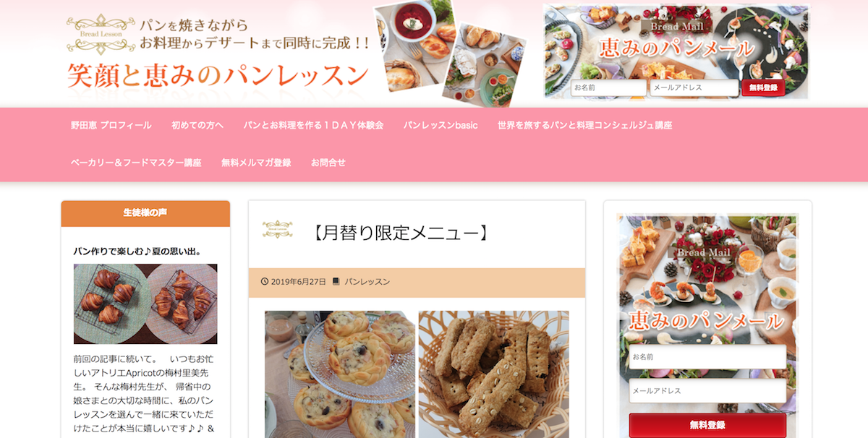
Task: Open 世界を旅するパンと料理コンシェルジュ講座 menu item
Action: pyautogui.click(x=585, y=125)
